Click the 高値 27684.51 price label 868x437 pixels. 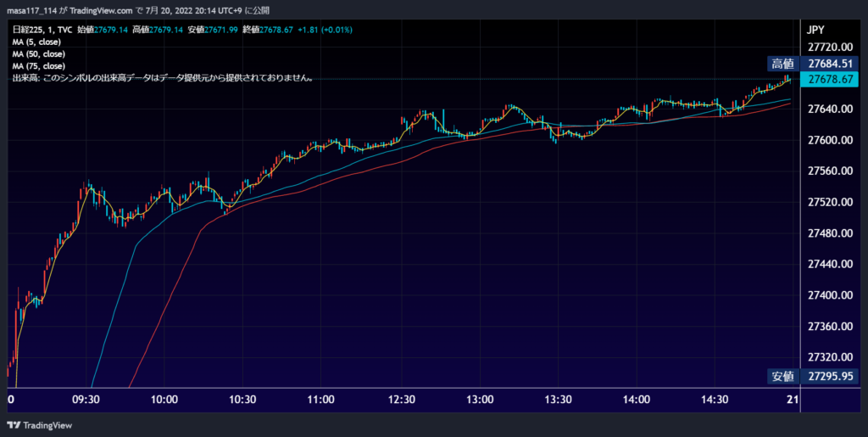click(x=813, y=64)
